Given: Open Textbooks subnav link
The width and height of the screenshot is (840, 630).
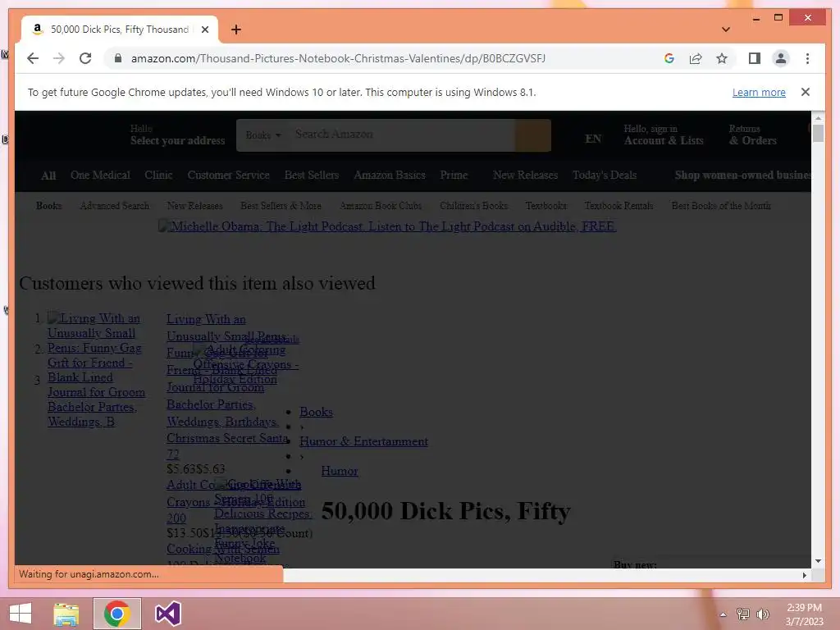Looking at the screenshot, I should pyautogui.click(x=546, y=206).
